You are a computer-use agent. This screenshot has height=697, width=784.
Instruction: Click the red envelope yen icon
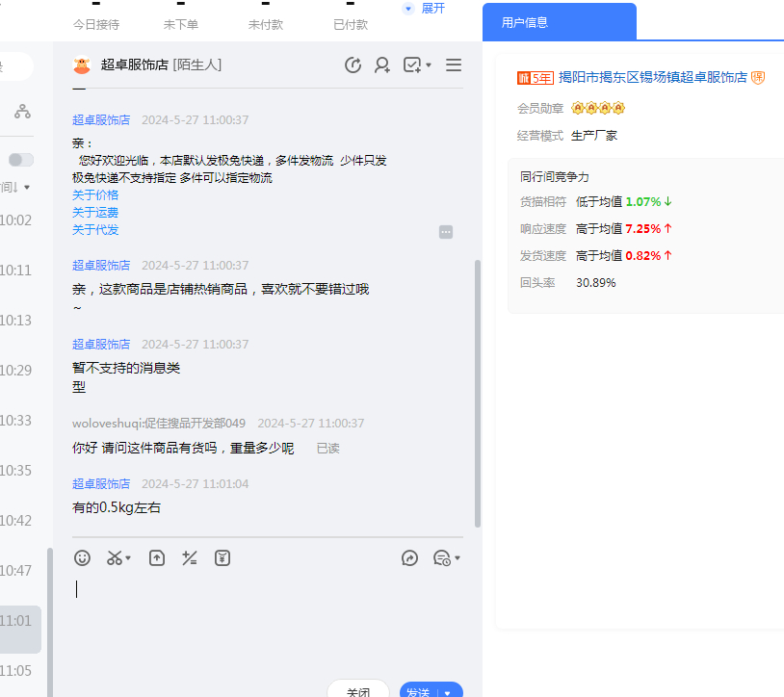tap(222, 557)
